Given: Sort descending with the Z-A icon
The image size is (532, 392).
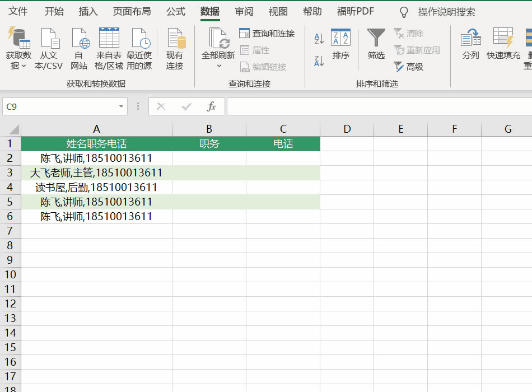Looking at the screenshot, I should pos(319,61).
